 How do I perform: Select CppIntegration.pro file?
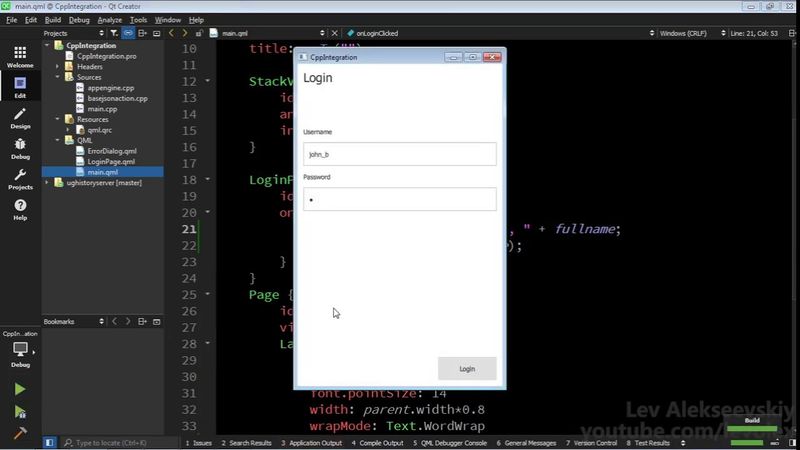pos(107,56)
